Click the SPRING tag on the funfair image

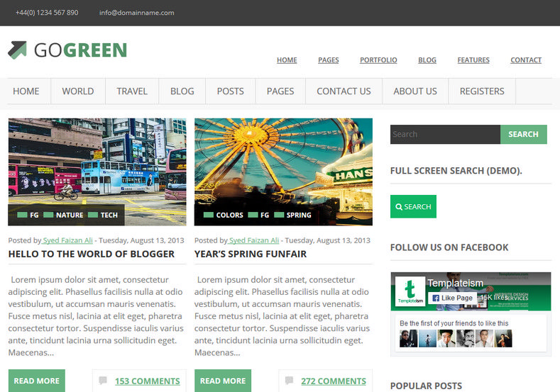point(299,215)
